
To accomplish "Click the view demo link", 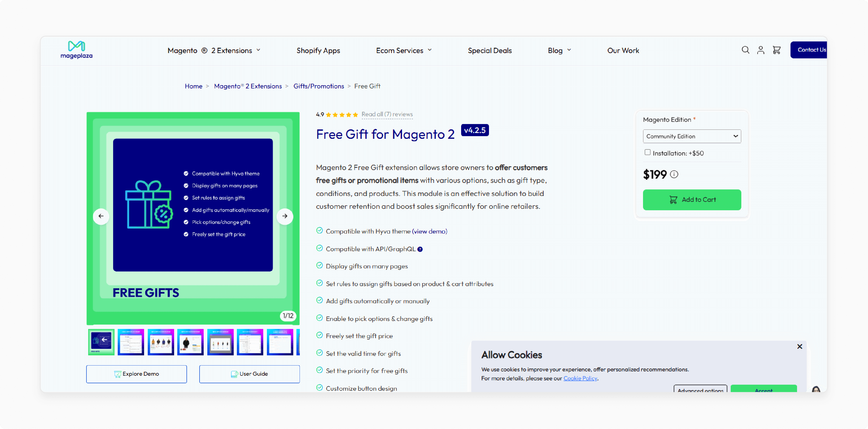I will coord(429,231).
